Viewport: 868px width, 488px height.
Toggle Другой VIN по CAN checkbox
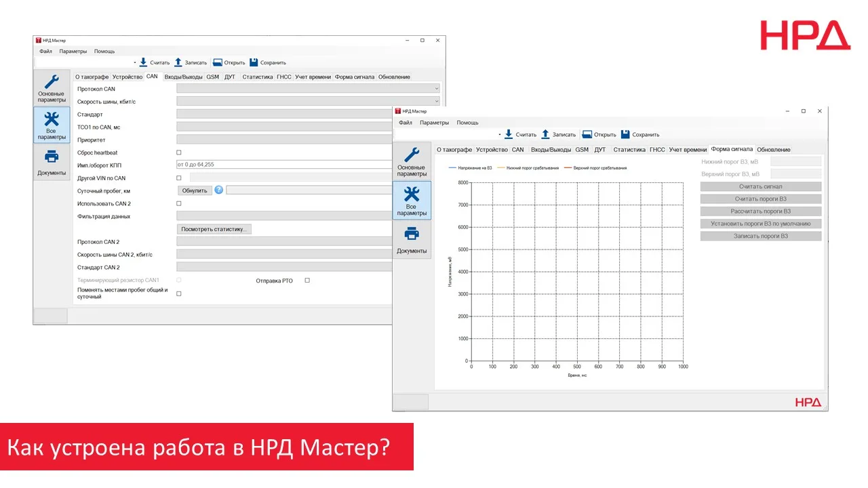click(x=179, y=178)
